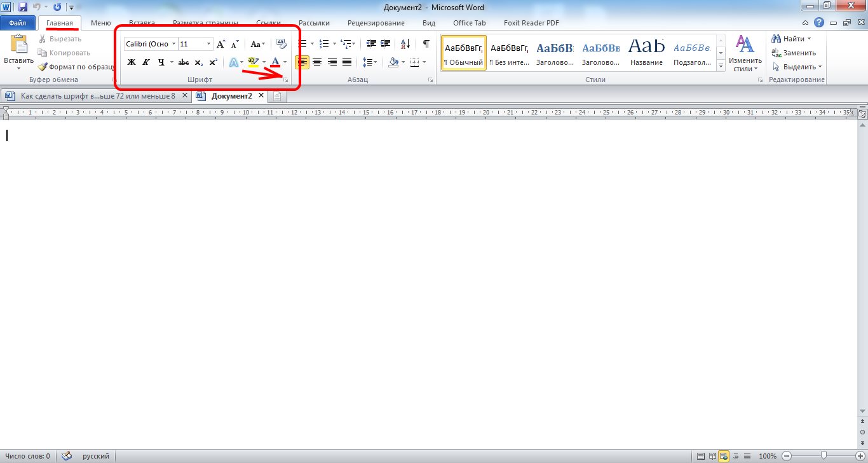Select center alignment
868x463 pixels.
316,62
